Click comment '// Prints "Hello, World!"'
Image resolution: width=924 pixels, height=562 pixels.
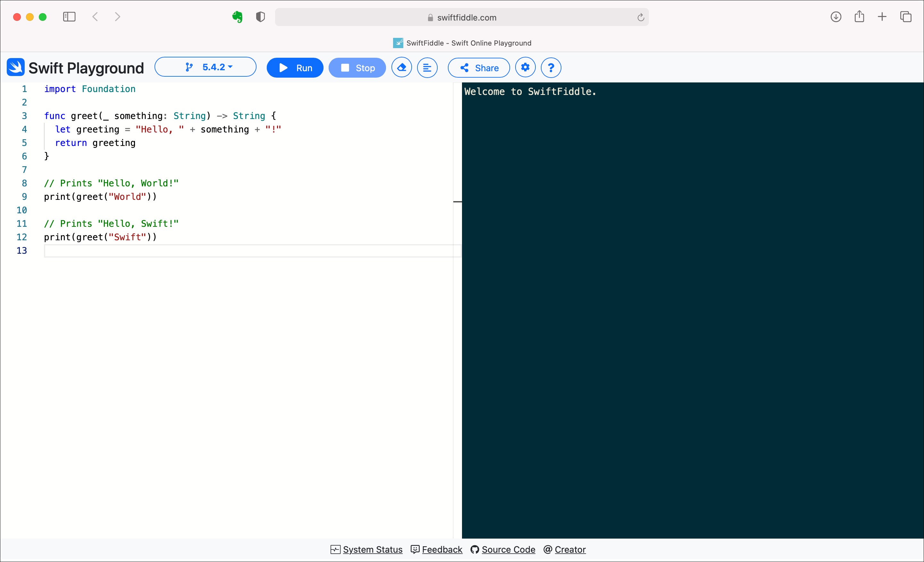point(111,183)
